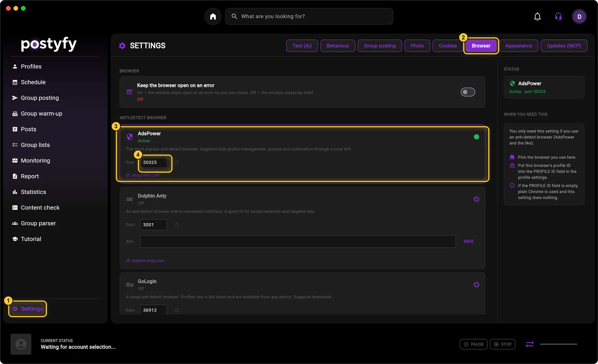This screenshot has width=598, height=364.
Task: Click the AdsPower status shield icon
Action: (x=512, y=83)
